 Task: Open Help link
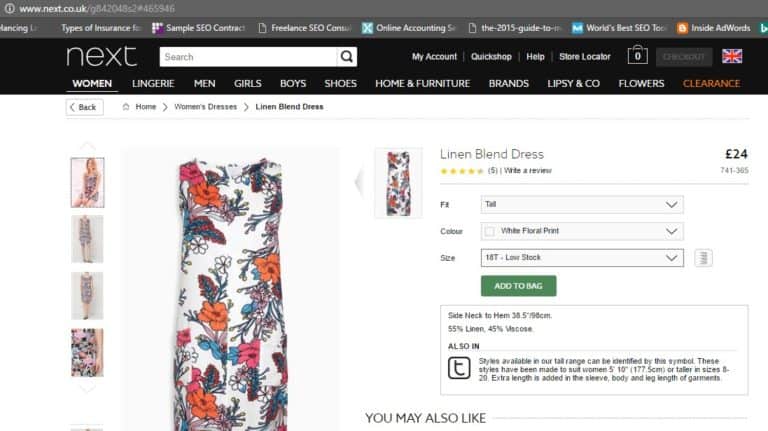(x=535, y=57)
